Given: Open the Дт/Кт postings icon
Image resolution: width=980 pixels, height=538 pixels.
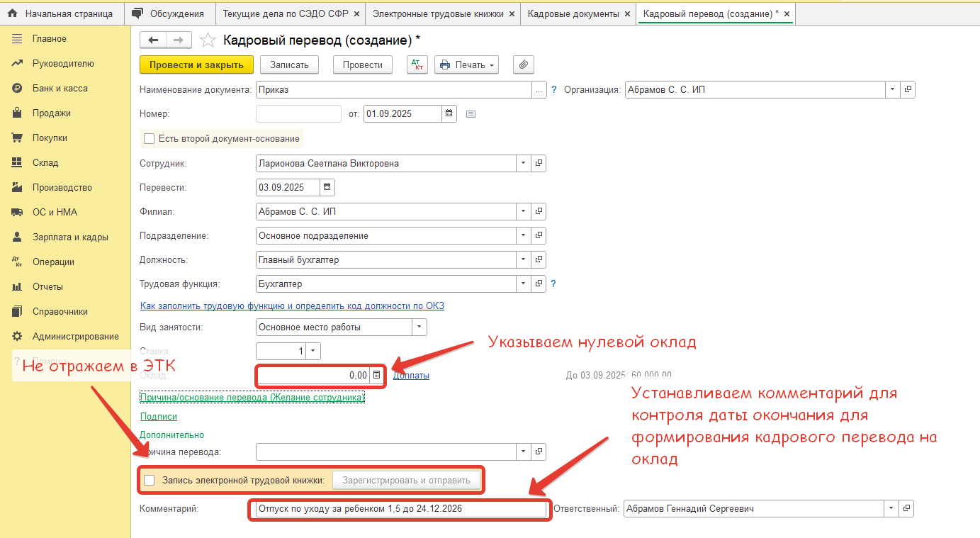Looking at the screenshot, I should (417, 65).
